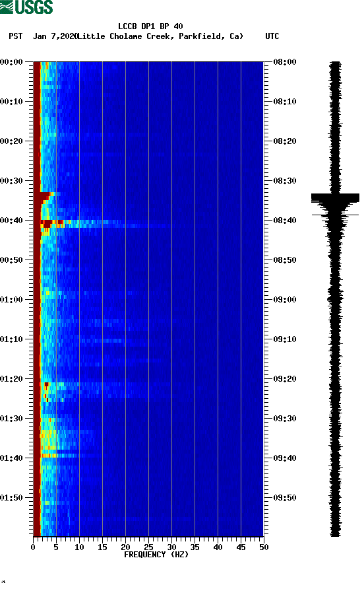Screen dimensions: 364x589
Task: Click the '01:10' PST time label
Action: (11, 339)
